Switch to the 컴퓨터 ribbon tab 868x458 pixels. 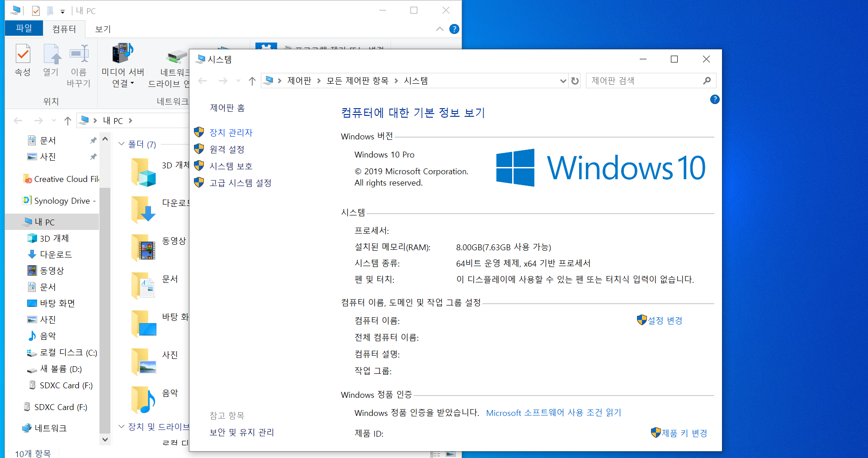click(x=64, y=29)
